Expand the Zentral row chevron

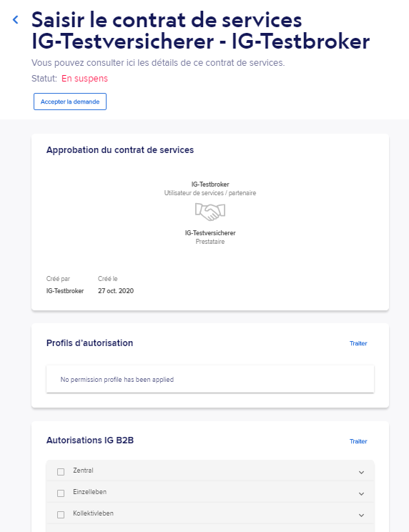tap(362, 472)
